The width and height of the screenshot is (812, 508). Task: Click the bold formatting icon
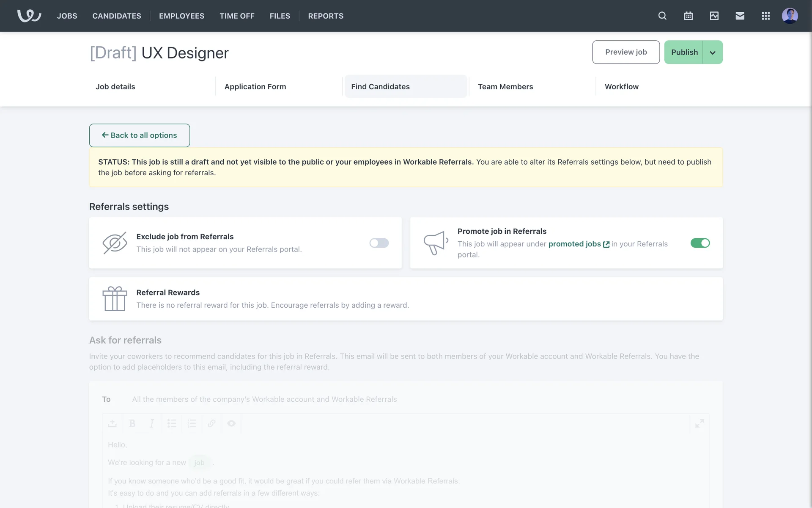[132, 423]
